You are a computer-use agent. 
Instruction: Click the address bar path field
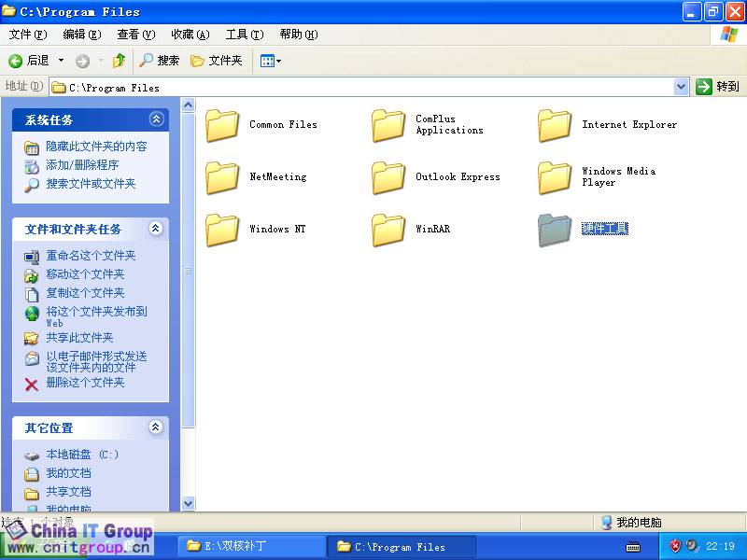tap(362, 87)
